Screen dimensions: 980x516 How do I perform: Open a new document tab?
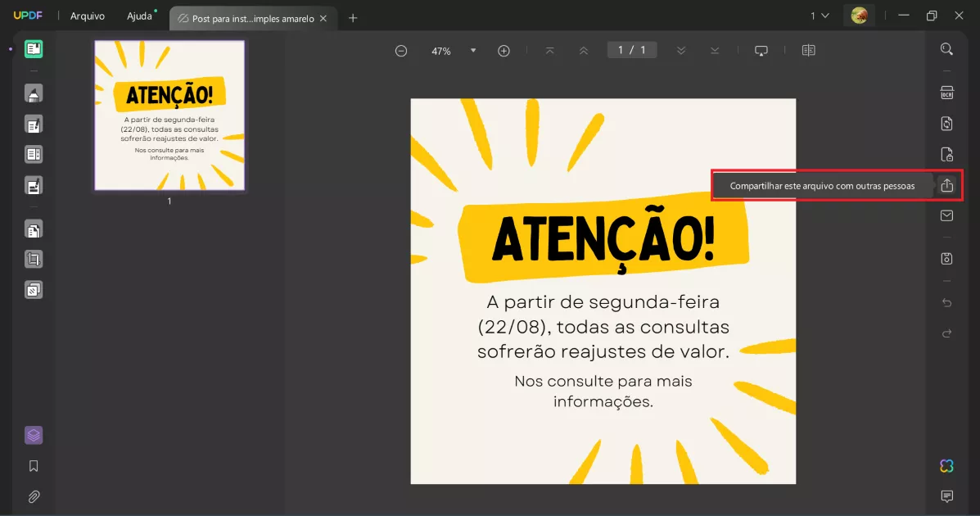(x=353, y=16)
